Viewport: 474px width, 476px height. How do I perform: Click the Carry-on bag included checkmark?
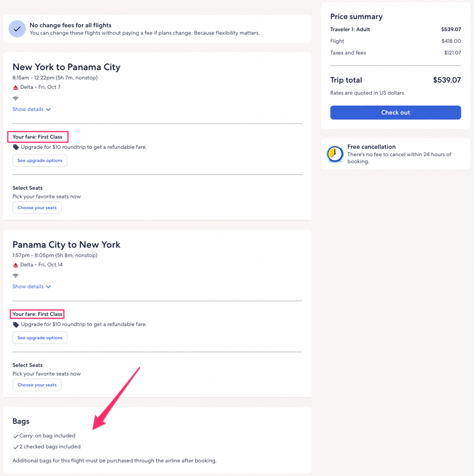point(16,436)
